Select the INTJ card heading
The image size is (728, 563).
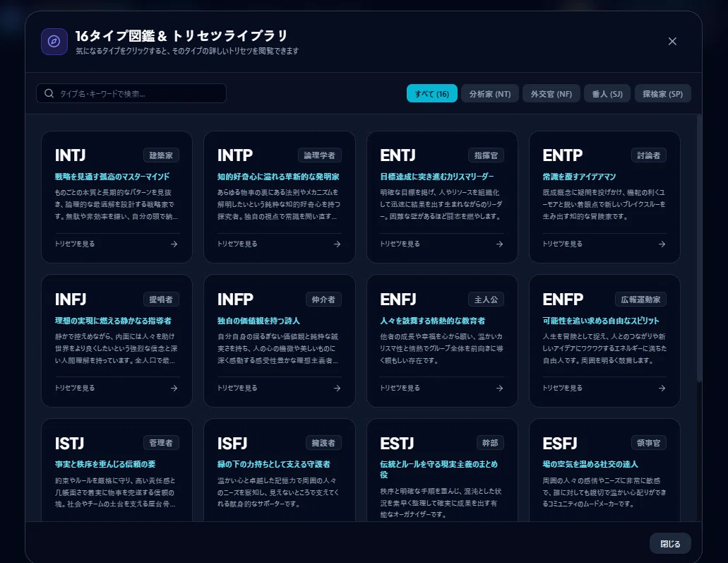tap(70, 155)
